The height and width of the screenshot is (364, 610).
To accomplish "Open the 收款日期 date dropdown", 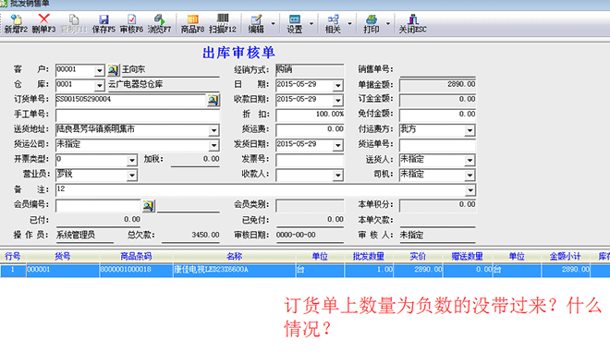I will coord(338,101).
